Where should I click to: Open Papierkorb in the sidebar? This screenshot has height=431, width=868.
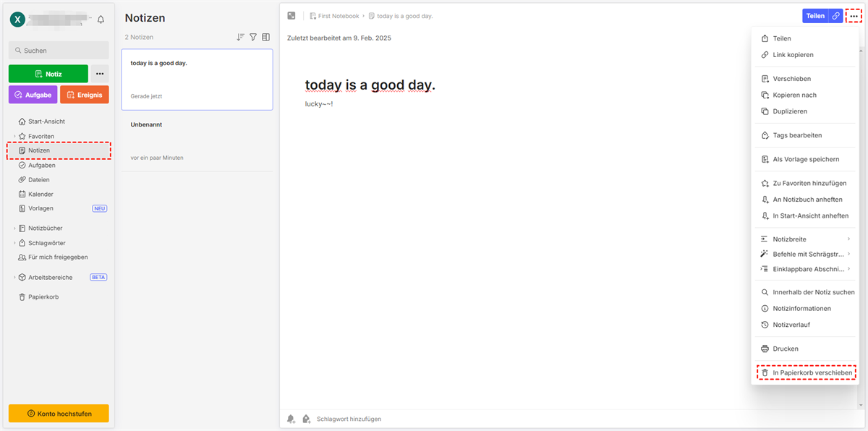(43, 297)
